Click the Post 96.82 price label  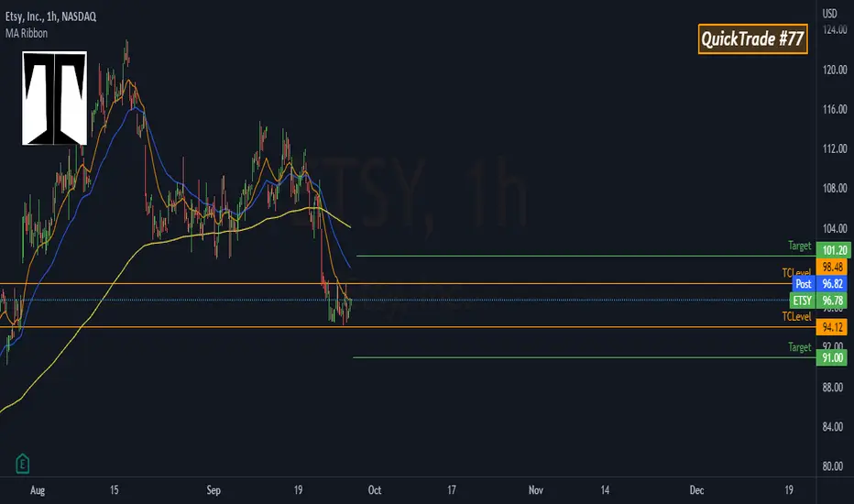pos(820,283)
